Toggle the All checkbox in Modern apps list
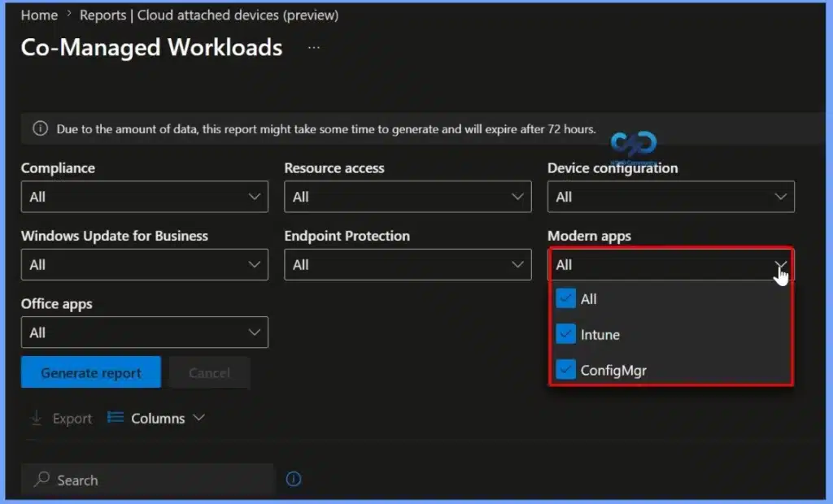 coord(565,298)
